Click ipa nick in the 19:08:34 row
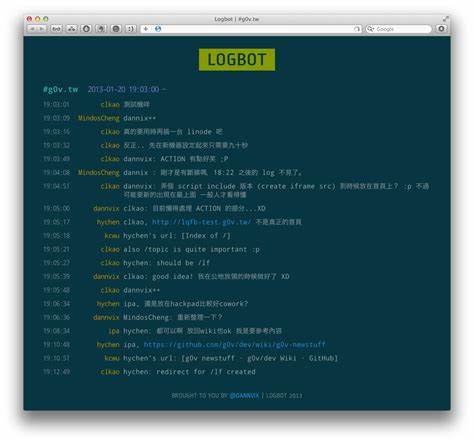The height and width of the screenshot is (443, 474). click(114, 331)
